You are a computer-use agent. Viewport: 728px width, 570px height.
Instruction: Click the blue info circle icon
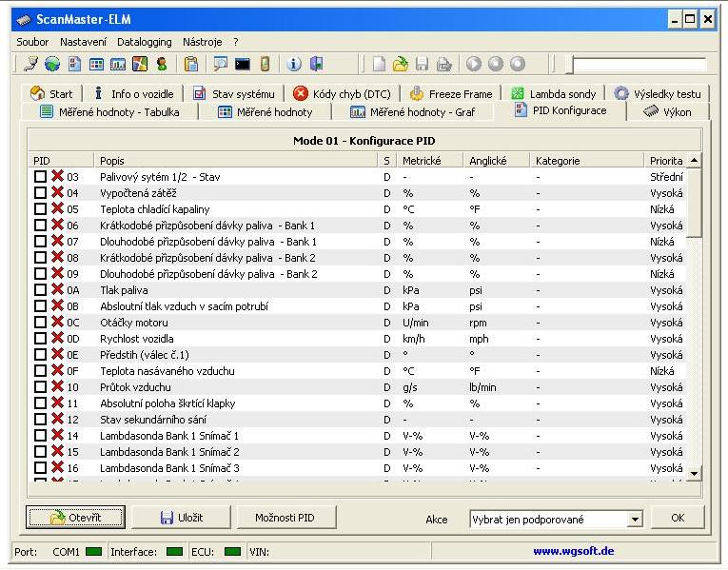point(293,64)
